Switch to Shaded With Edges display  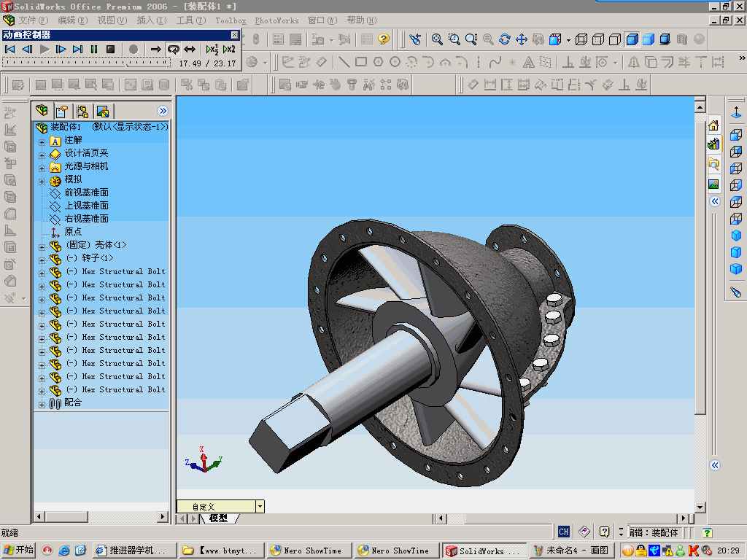[632, 39]
